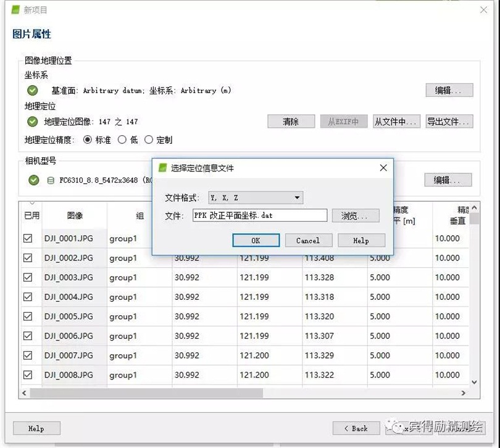The image size is (500, 448).
Task: Select the DJI_0007.JPG image name cell
Action: (74, 355)
